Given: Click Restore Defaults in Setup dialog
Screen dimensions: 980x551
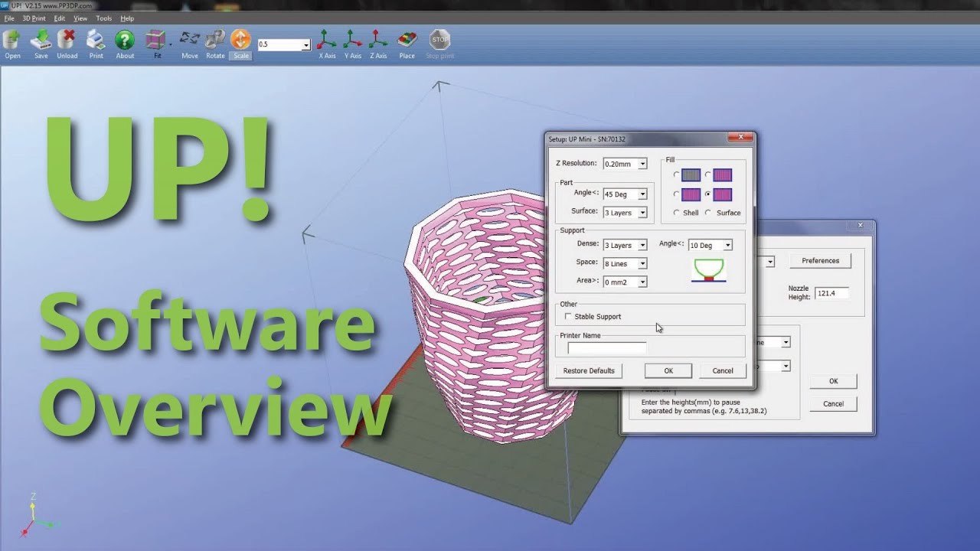Looking at the screenshot, I should tap(589, 370).
